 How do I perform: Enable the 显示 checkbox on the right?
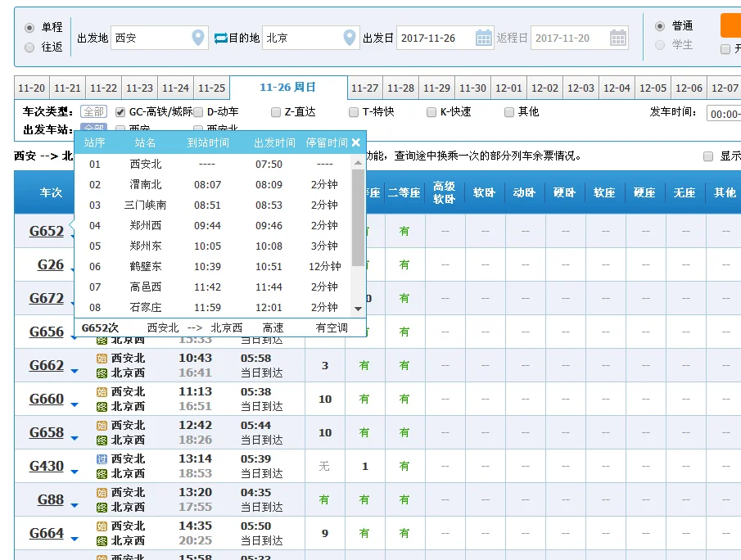point(709,156)
